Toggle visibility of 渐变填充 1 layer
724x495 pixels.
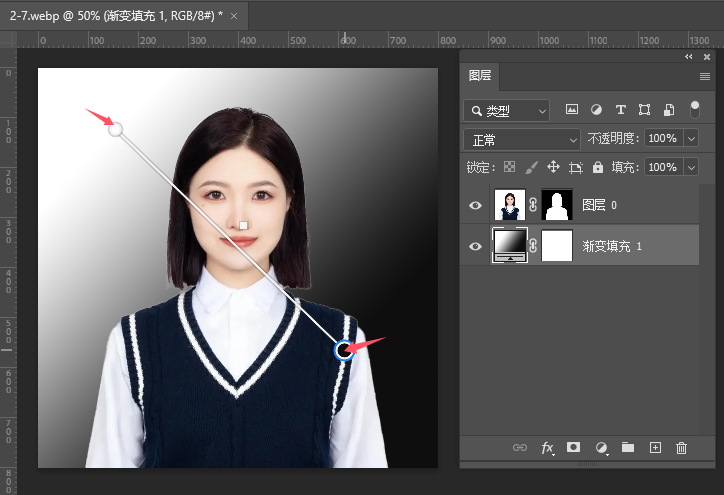(x=476, y=246)
